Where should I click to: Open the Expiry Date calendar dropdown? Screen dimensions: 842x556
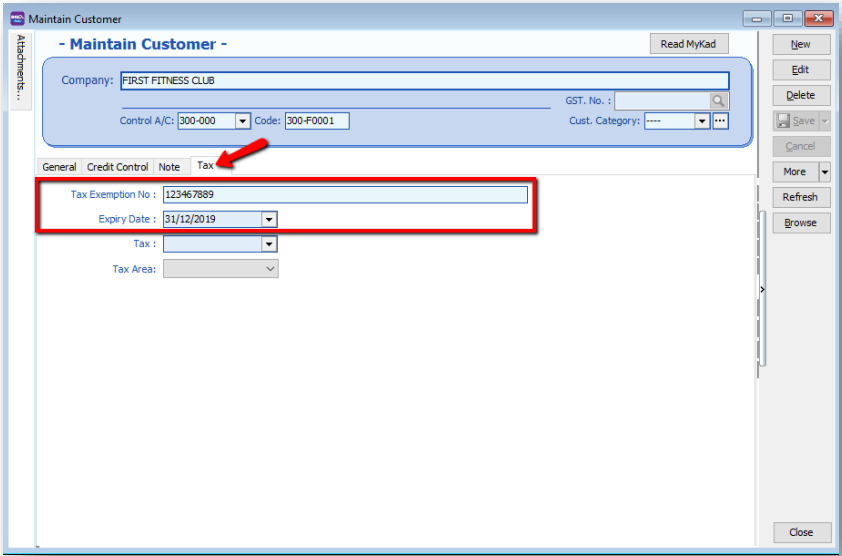pyautogui.click(x=269, y=219)
